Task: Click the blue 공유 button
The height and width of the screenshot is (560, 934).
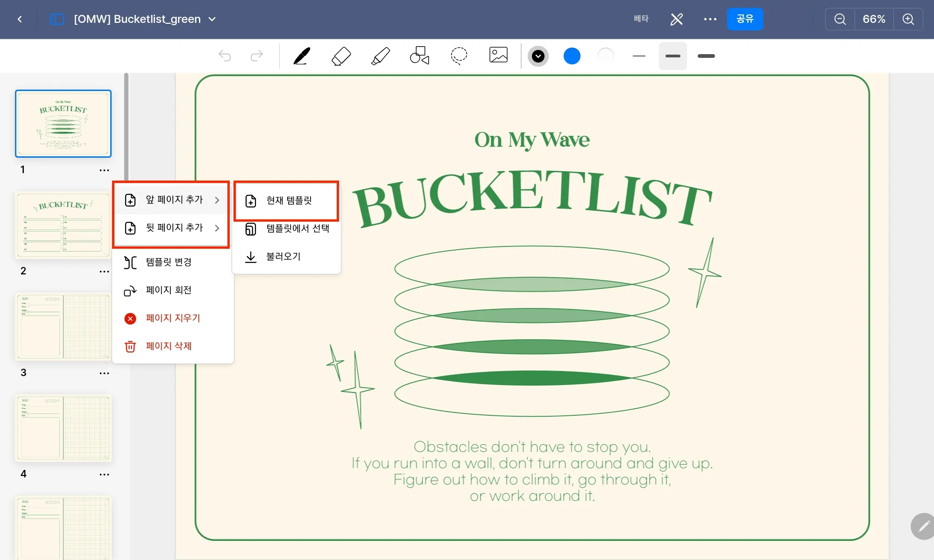Action: pos(744,19)
